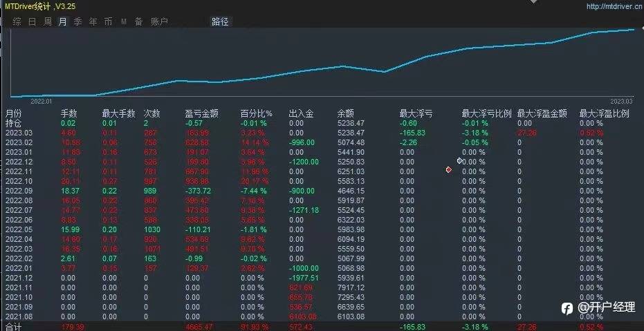Viewport: 644px width, 331px height.
Task: Click the 最大手数 column header
Action: tap(119, 113)
